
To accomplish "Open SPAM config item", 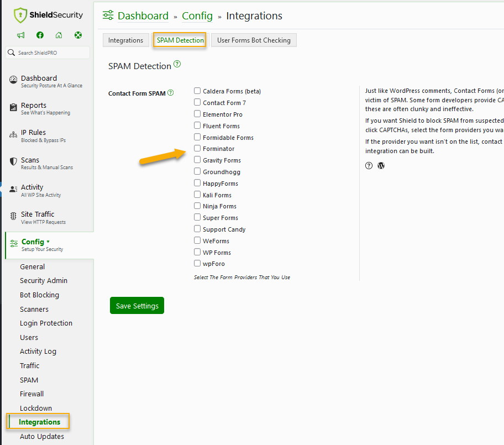I will [x=29, y=380].
